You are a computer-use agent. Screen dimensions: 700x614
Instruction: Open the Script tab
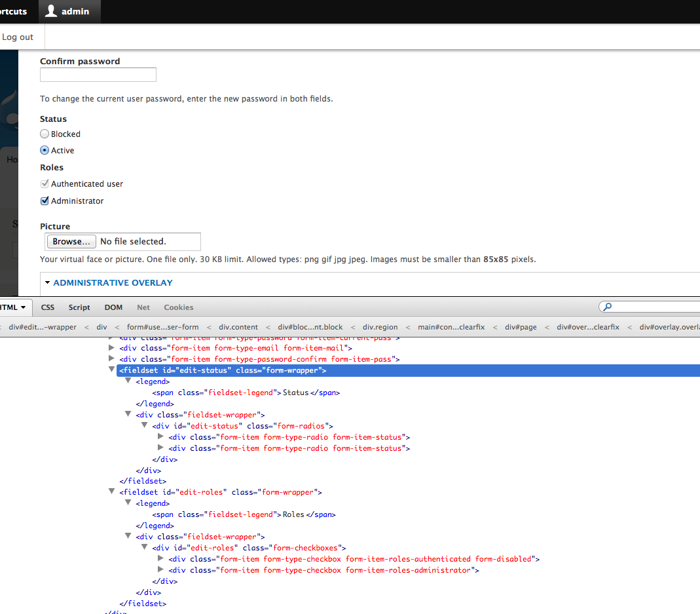[79, 307]
